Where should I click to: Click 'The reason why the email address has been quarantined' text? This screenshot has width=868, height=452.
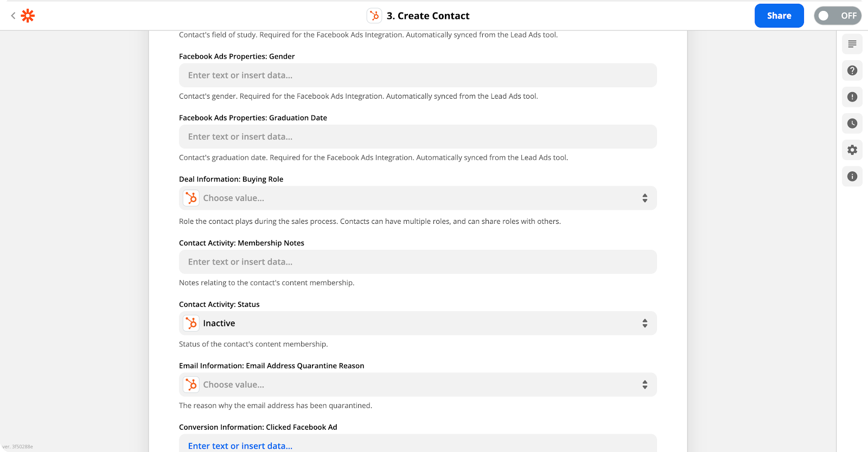276,405
